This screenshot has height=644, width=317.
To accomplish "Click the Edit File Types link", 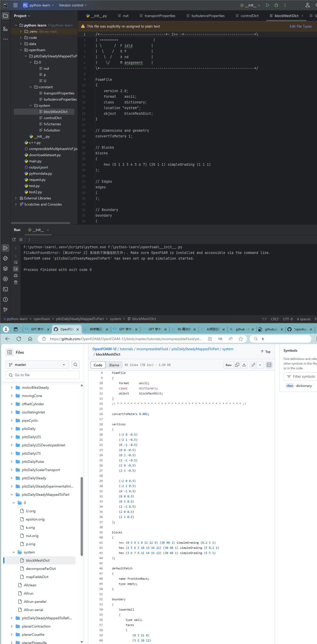I will [x=301, y=26].
